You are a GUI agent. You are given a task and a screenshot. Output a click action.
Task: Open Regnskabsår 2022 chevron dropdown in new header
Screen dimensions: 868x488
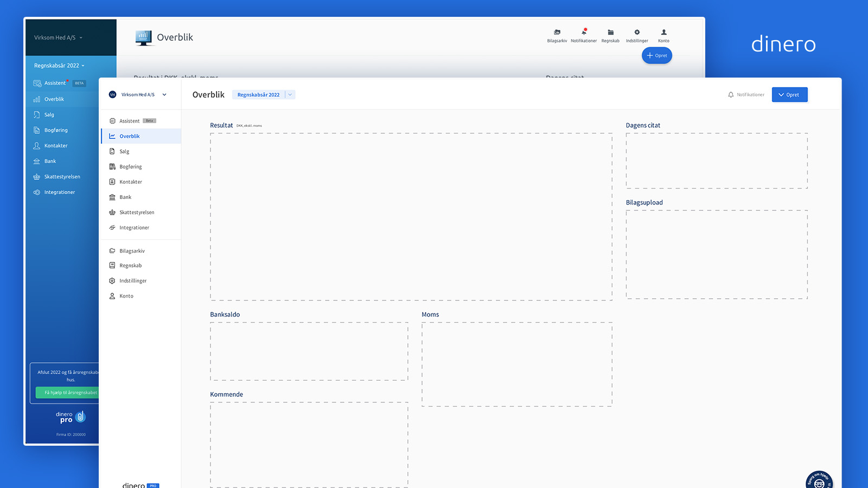(290, 95)
